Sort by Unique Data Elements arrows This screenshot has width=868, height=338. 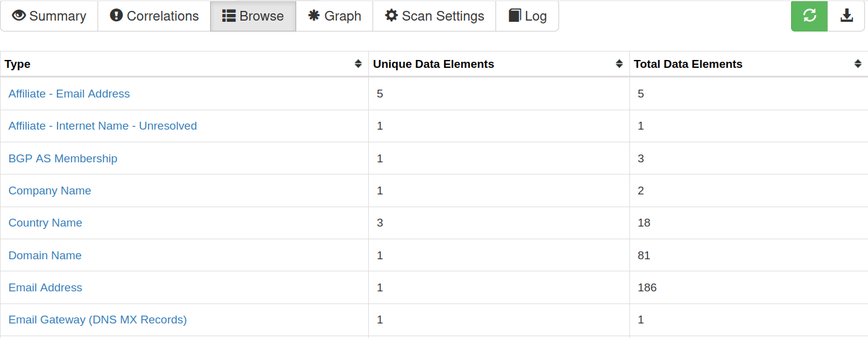619,64
